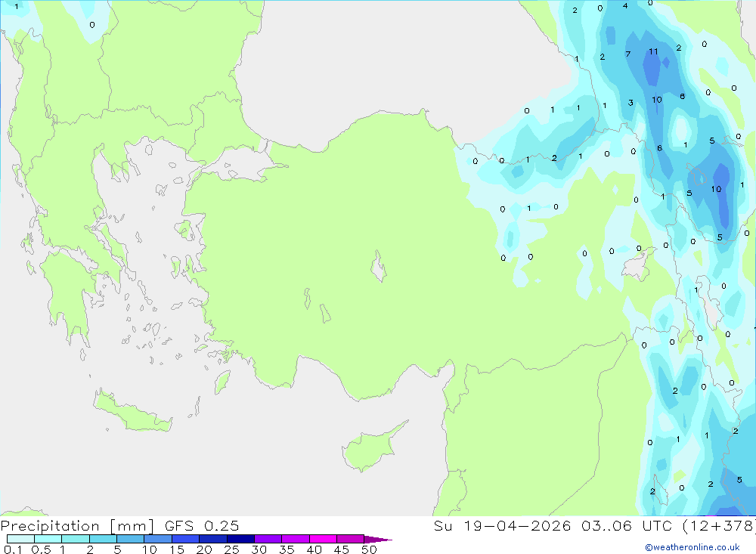The image size is (756, 554).
Task: Click the '6' precipitation value on map
Action: (659, 148)
